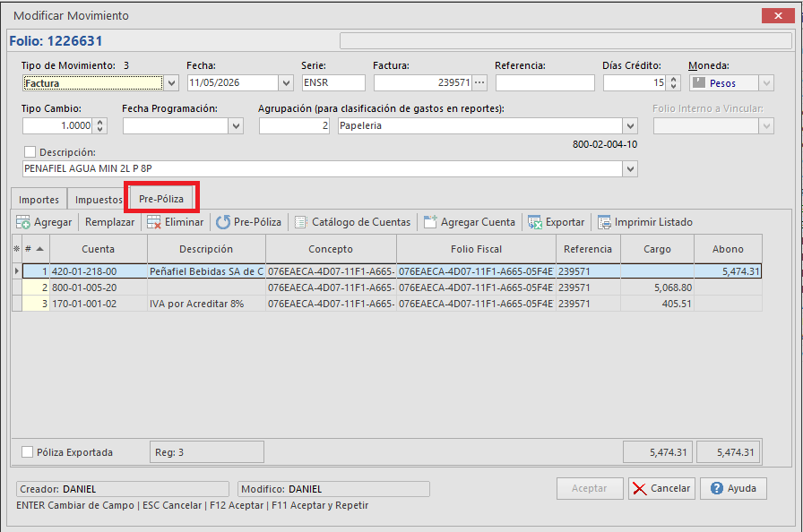Click the Concepto column header
The image size is (803, 532).
(331, 249)
